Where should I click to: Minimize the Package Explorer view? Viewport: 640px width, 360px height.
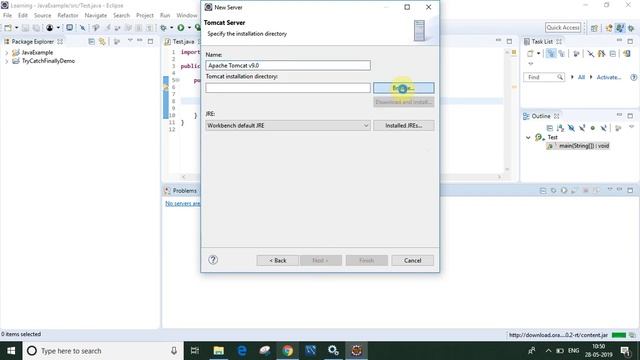(140, 41)
